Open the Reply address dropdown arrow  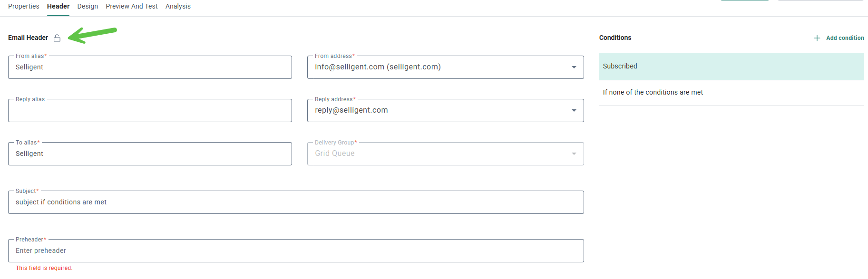(574, 110)
